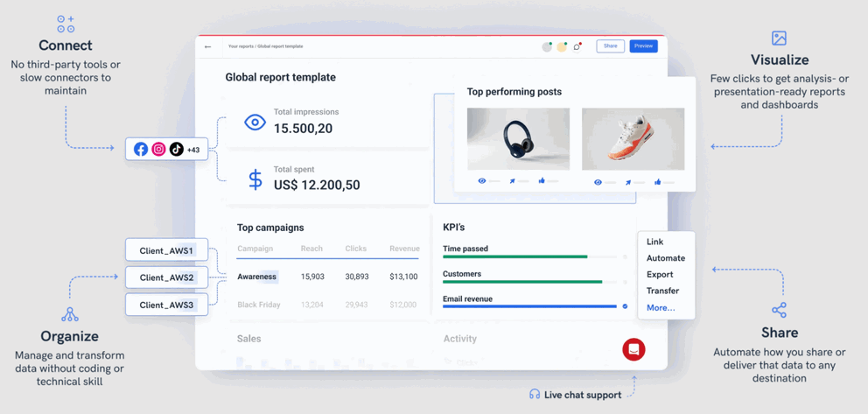Click the dollar icon next to Total spent
868x414 pixels.
[x=255, y=180]
